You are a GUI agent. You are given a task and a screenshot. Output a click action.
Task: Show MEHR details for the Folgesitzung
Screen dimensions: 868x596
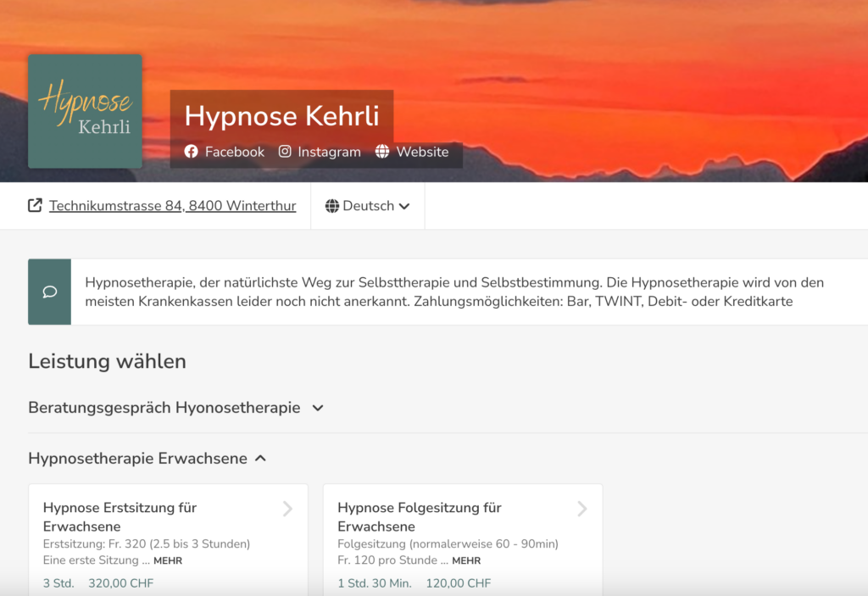tap(465, 560)
